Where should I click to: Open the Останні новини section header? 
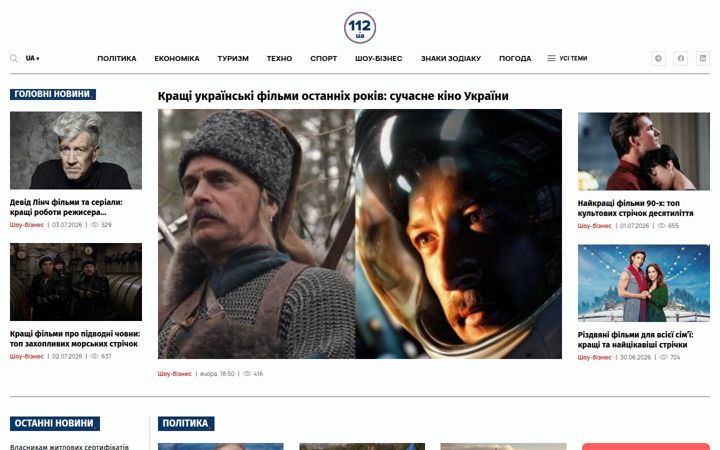[55, 423]
